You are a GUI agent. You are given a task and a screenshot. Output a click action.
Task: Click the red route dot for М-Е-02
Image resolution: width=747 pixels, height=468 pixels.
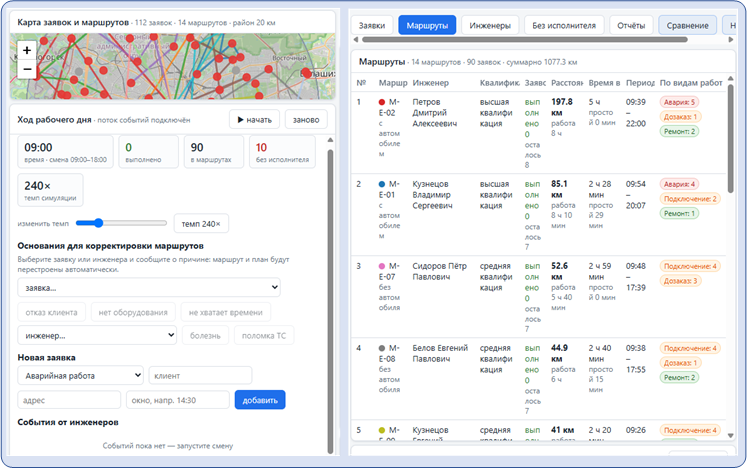tap(382, 102)
